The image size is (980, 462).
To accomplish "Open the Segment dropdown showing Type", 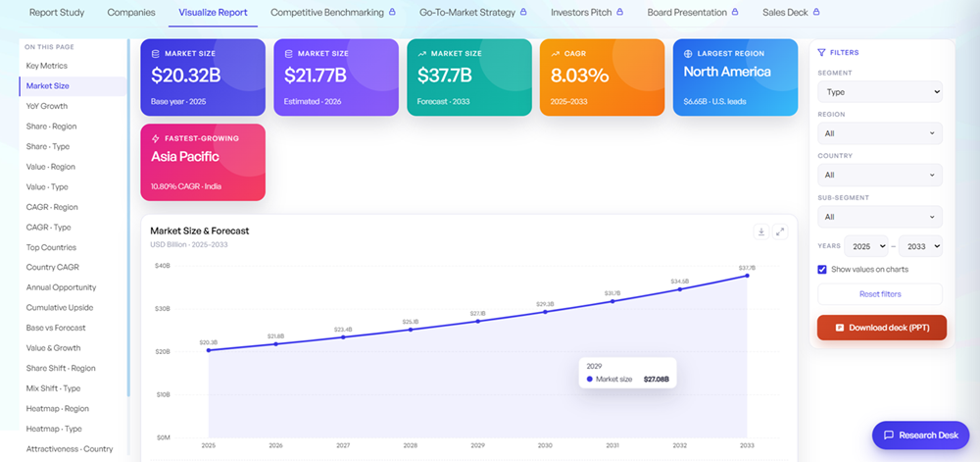I will pyautogui.click(x=880, y=92).
